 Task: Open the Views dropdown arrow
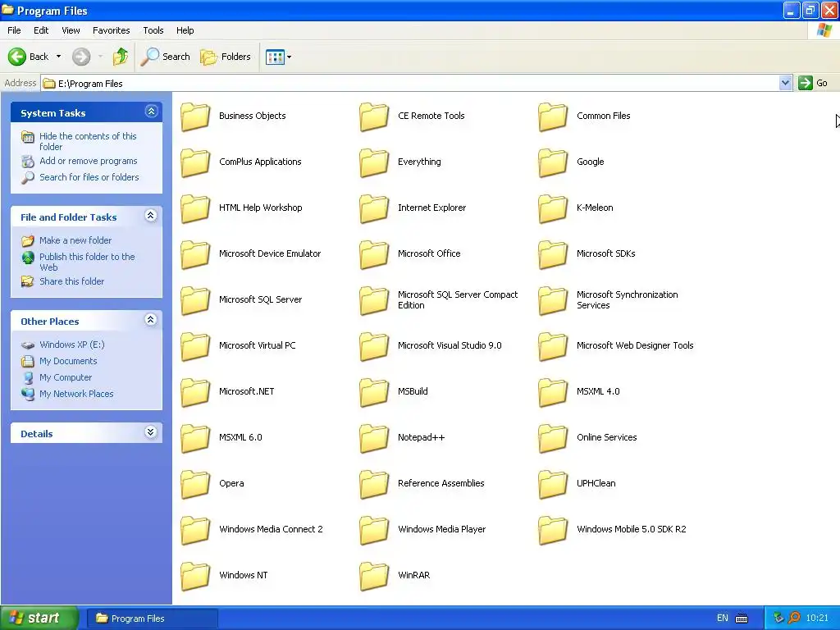[290, 57]
